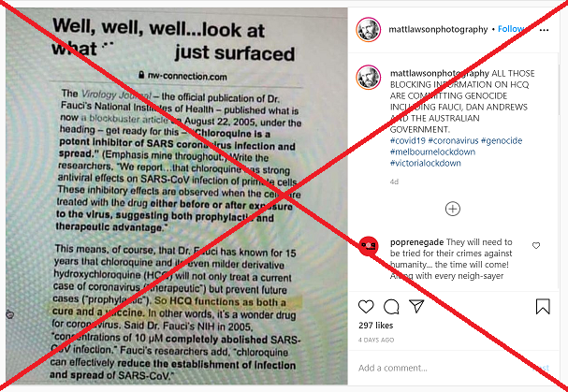Open #victorialockdown hashtag
This screenshot has height=392, width=568.
point(425,163)
